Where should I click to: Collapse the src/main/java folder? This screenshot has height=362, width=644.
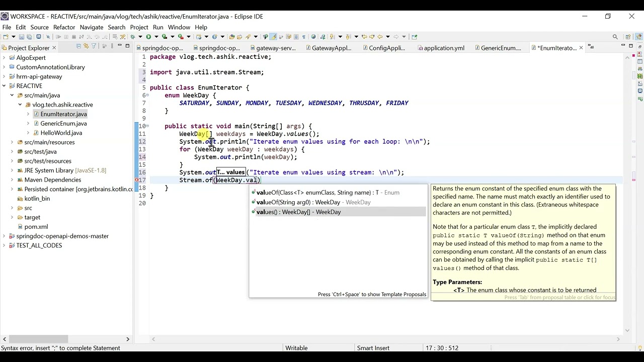click(12, 95)
